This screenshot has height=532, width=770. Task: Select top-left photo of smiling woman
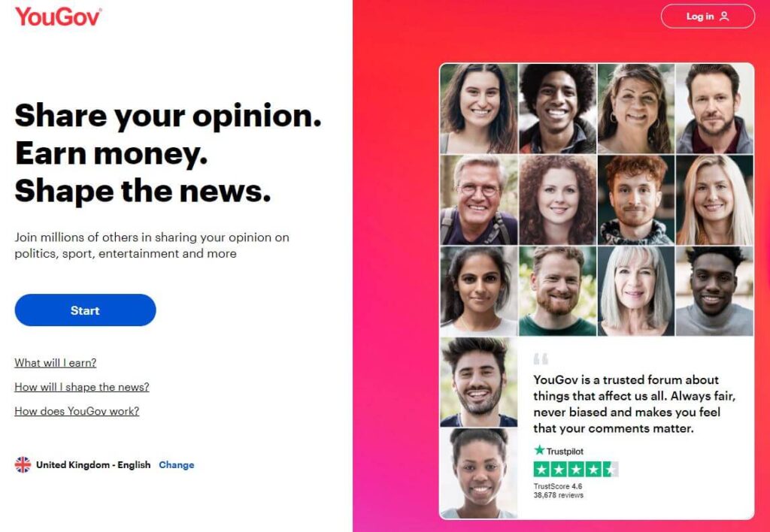click(479, 109)
